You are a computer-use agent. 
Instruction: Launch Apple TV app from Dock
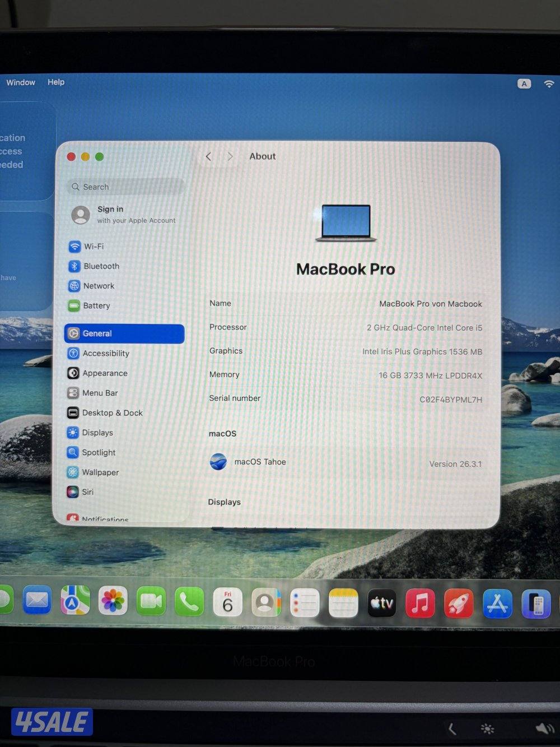point(381,604)
